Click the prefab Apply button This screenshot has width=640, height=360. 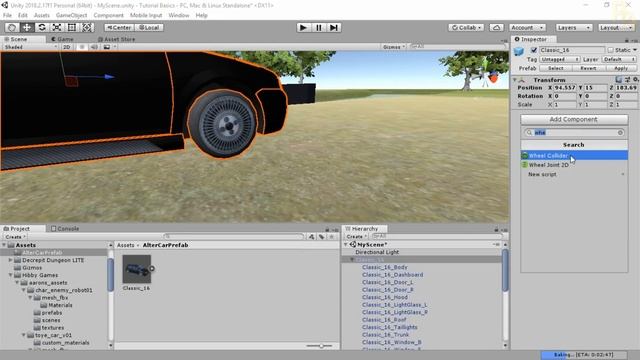pyautogui.click(x=621, y=68)
